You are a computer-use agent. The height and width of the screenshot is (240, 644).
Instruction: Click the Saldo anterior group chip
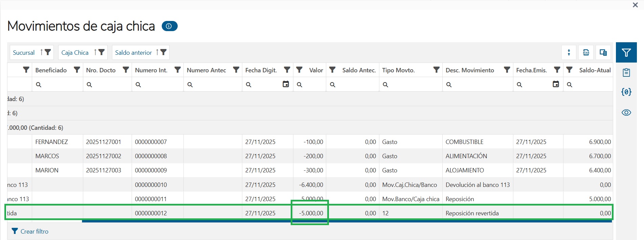133,52
